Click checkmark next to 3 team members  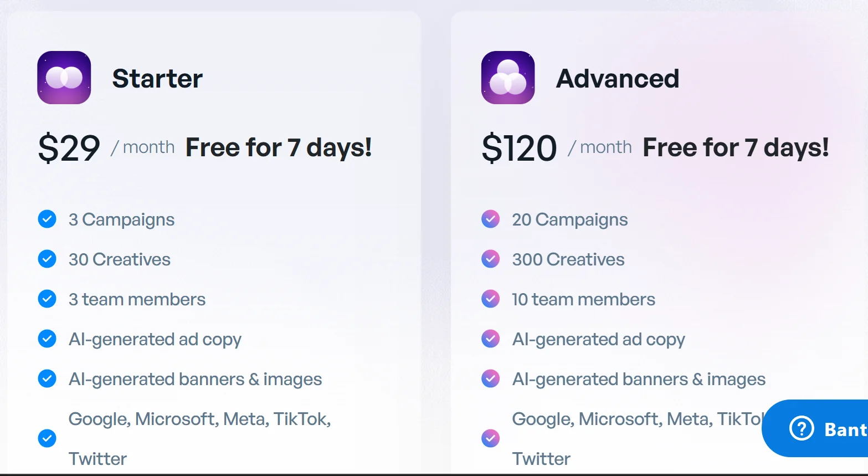coord(47,299)
